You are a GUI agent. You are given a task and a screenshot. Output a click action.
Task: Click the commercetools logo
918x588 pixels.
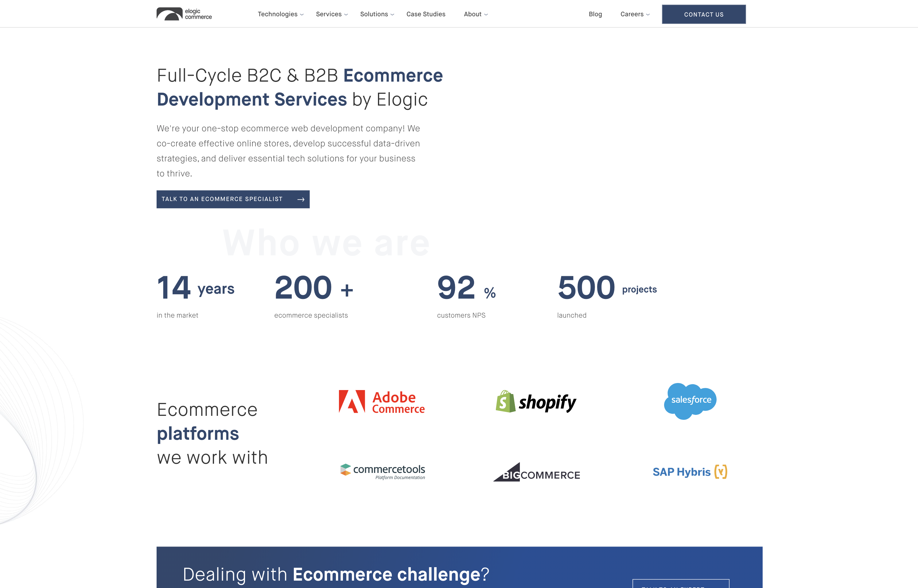pos(383,472)
